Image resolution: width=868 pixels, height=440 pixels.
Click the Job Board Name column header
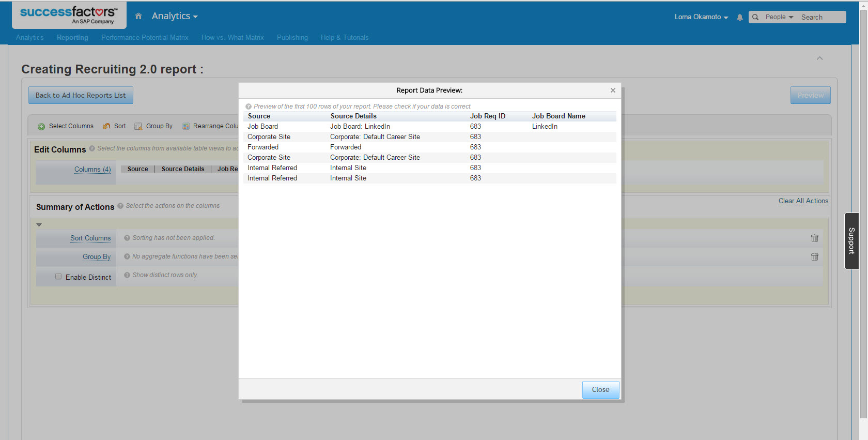[x=559, y=116]
